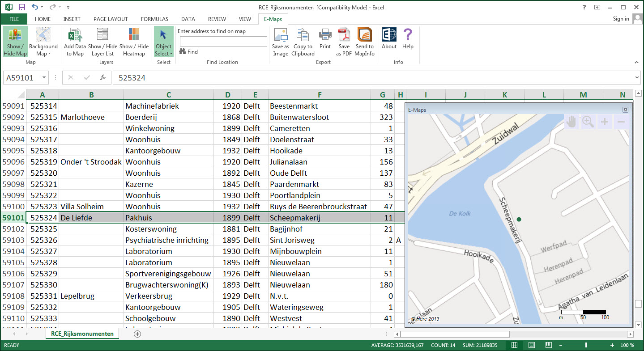Select row header 59095
Screen dimensions: 644x351
(x=13, y=151)
